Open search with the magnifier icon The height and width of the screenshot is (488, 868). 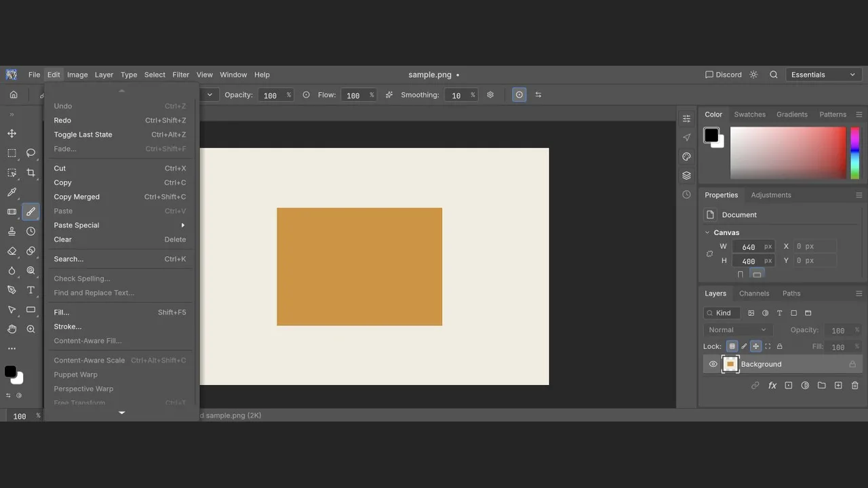click(x=774, y=75)
